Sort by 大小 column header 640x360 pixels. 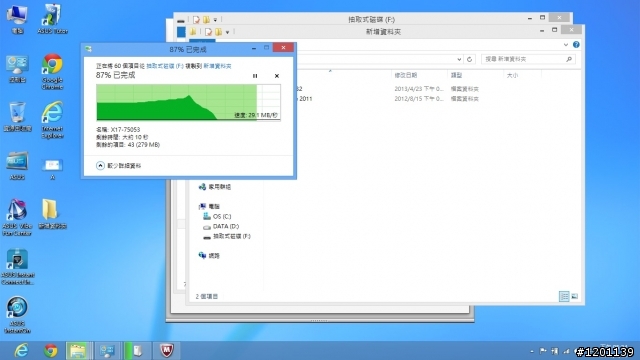[512, 75]
